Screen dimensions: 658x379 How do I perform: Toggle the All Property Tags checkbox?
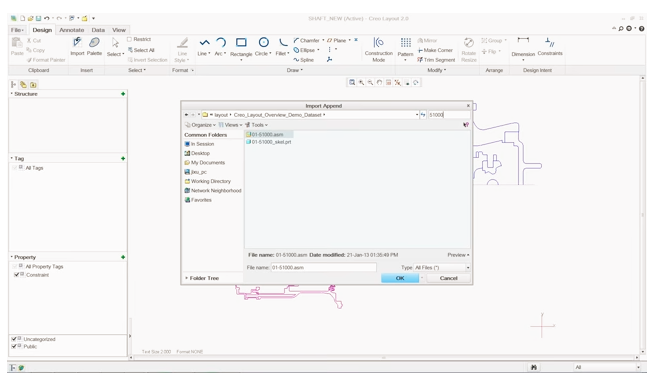coord(15,266)
